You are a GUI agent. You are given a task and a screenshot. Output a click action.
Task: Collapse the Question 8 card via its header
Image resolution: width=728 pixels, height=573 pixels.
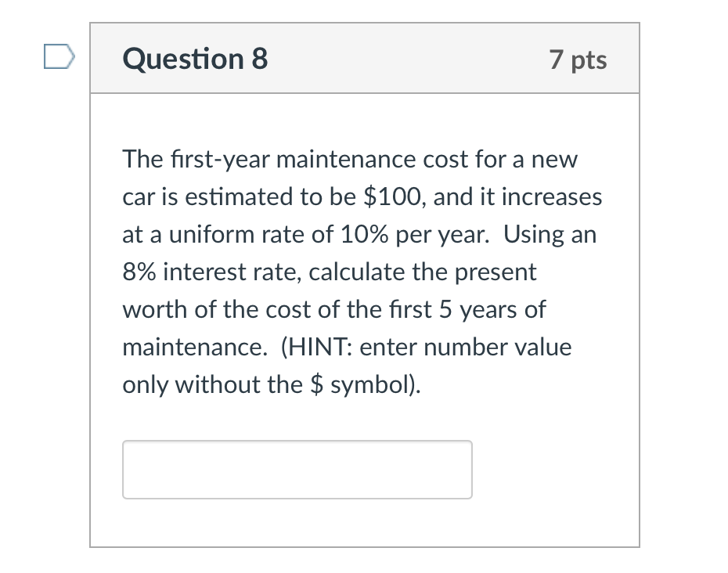point(365,58)
